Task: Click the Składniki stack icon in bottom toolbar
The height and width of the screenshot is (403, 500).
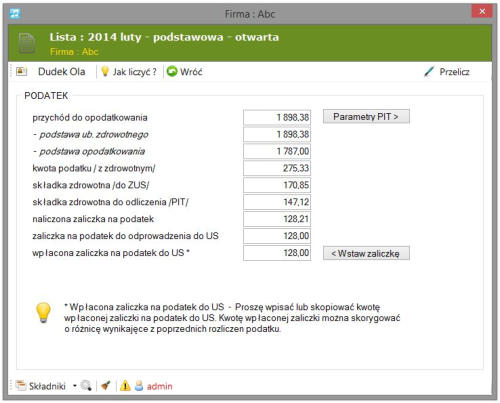Action: coord(21,386)
